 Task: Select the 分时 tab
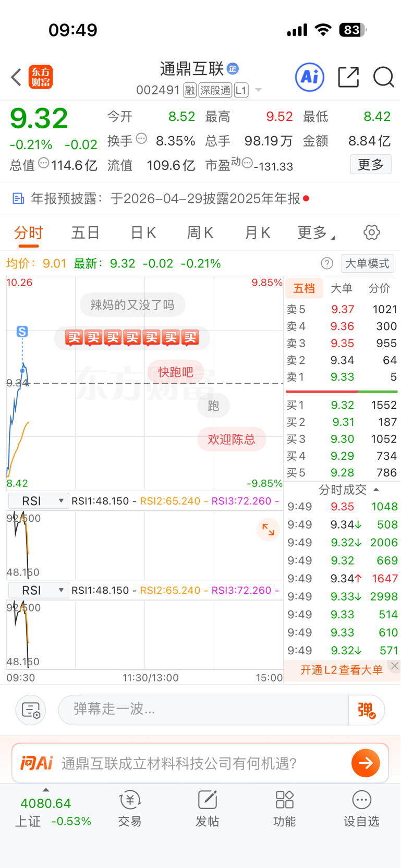coord(29,233)
